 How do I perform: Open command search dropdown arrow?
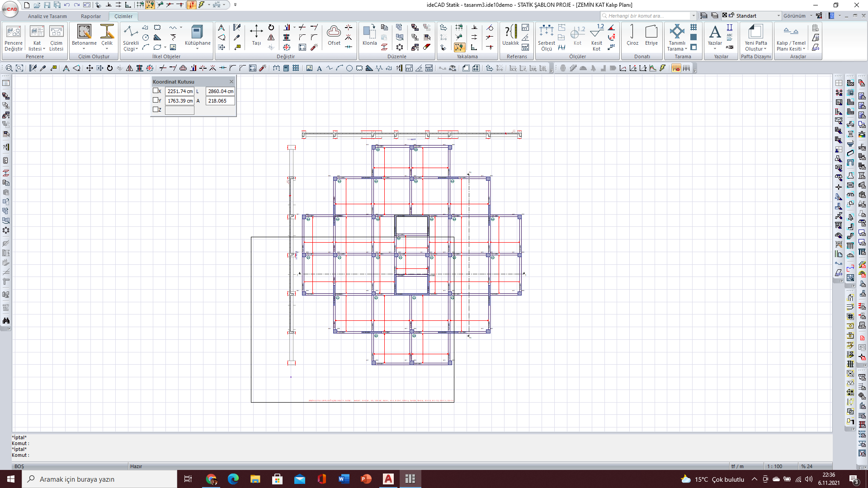(693, 16)
